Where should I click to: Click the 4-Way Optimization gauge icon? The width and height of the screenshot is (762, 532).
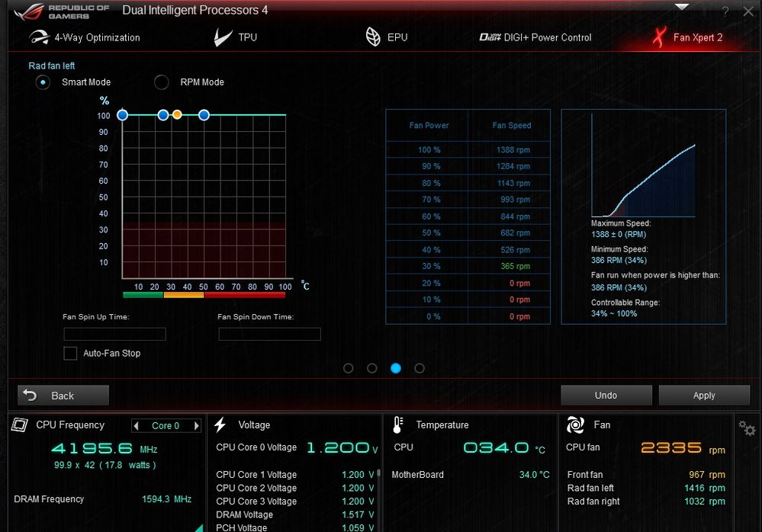point(39,37)
